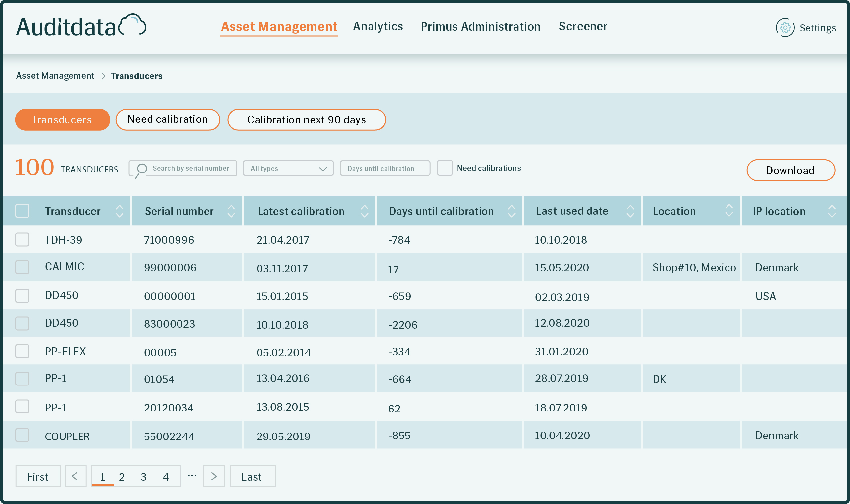
Task: Open the All types dropdown
Action: pos(288,168)
